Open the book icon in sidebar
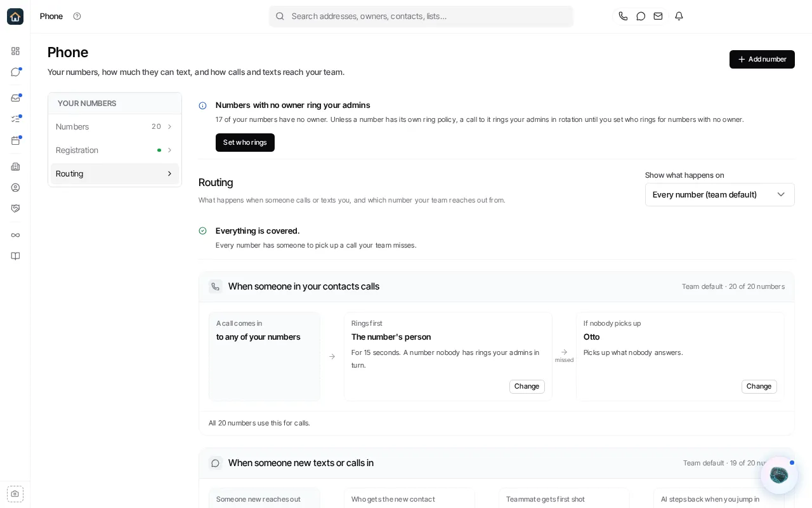 15,256
